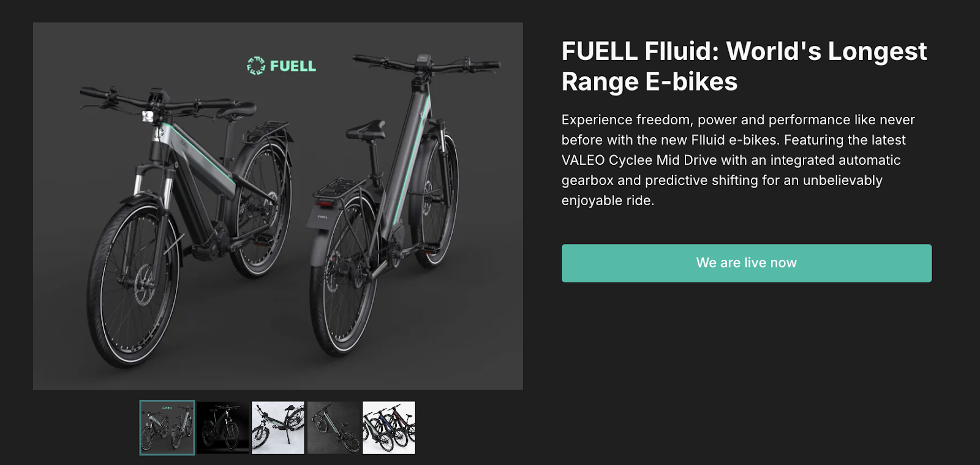Click the FUELL logo in the main image
The height and width of the screenshot is (465, 980).
281,66
